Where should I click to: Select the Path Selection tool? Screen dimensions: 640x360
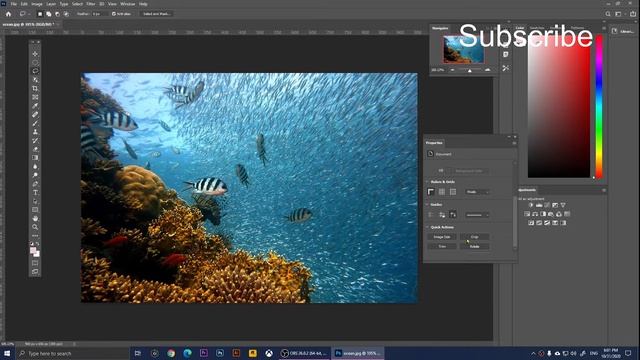point(35,201)
